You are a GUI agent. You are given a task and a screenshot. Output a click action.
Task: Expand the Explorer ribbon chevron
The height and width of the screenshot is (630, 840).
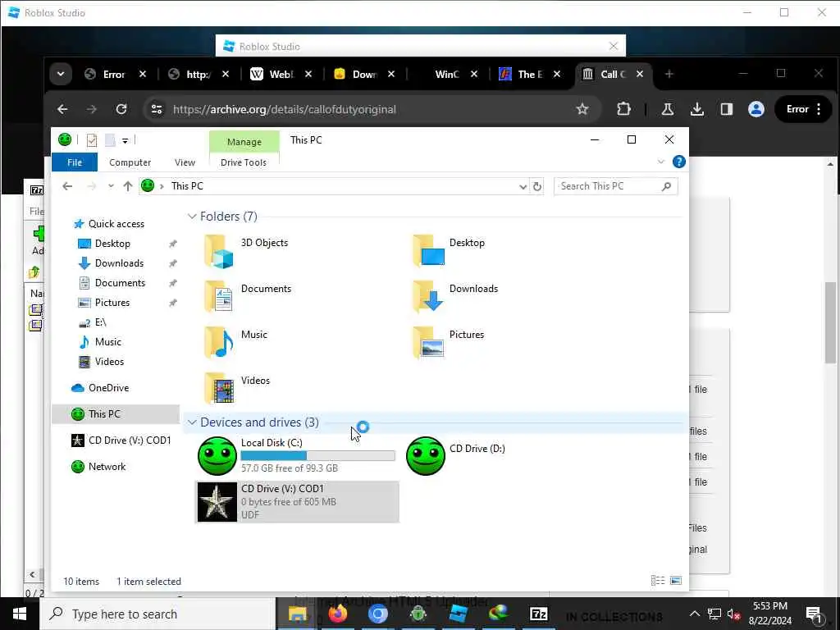(x=660, y=162)
